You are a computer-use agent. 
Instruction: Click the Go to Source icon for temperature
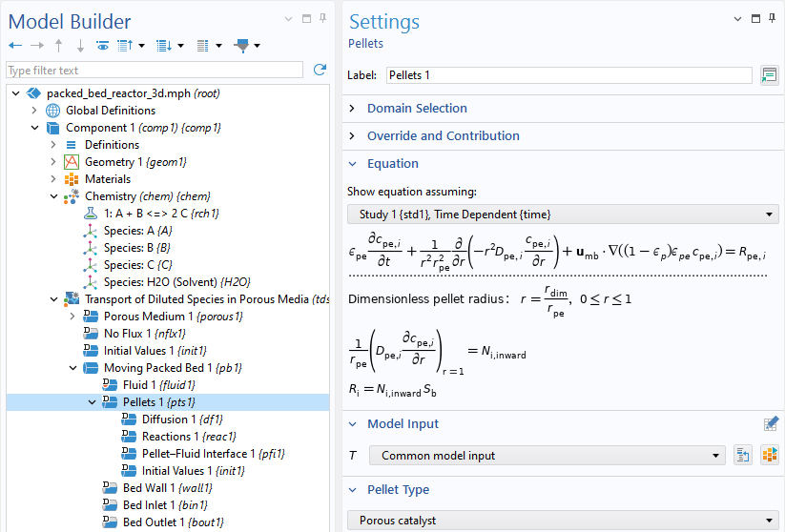point(743,456)
